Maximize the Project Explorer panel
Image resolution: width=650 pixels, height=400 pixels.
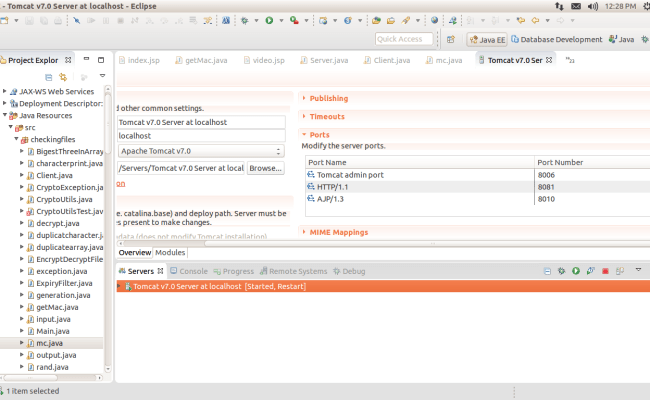[101, 60]
